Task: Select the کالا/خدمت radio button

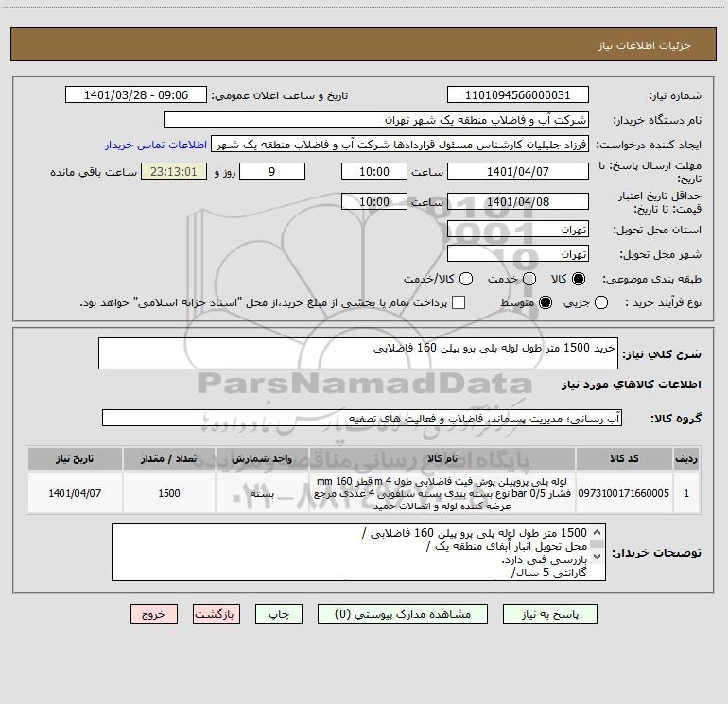Action: tap(466, 279)
